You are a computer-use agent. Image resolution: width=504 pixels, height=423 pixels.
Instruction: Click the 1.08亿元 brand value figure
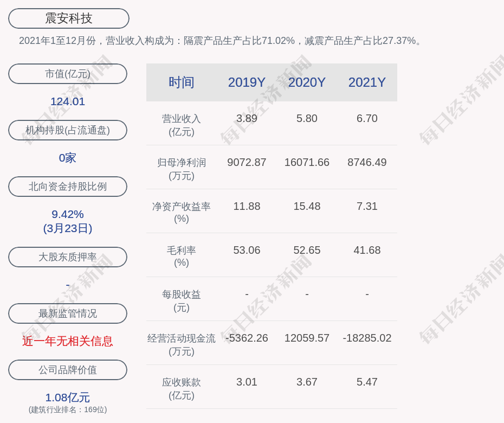(68, 398)
